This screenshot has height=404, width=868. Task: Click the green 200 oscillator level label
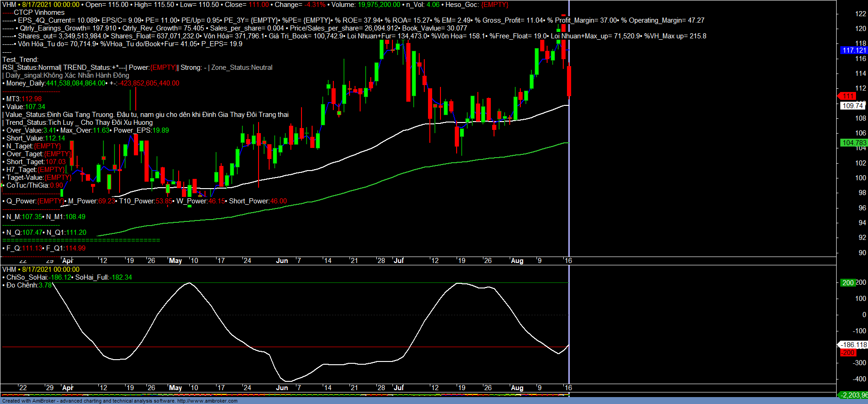pyautogui.click(x=848, y=283)
